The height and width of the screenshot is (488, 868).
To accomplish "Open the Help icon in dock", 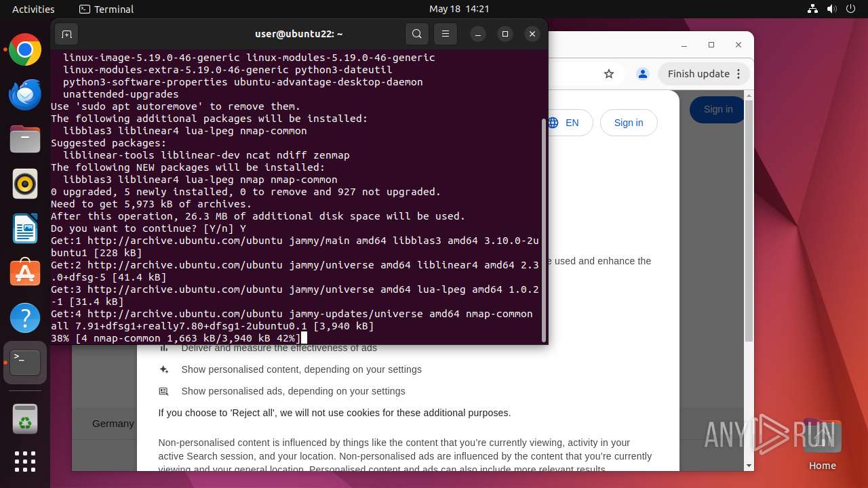I will tap(25, 318).
